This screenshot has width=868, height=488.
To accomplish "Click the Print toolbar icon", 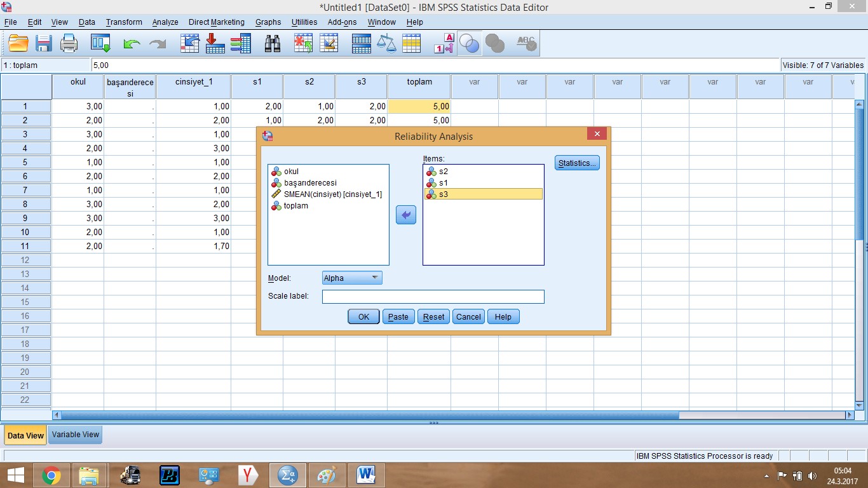I will point(69,43).
